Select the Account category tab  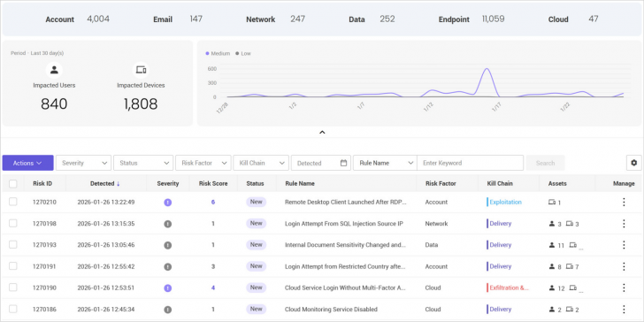[77, 19]
